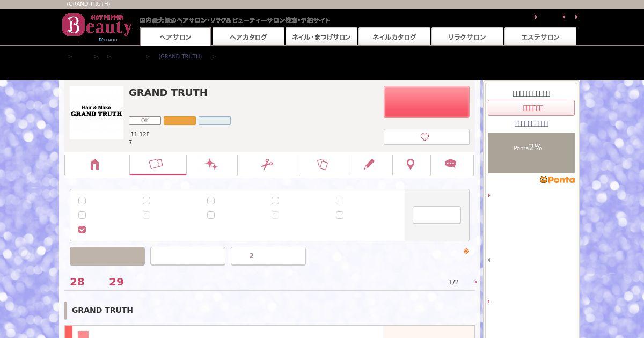Tick the third checkbox in the top filter row
This screenshot has width=644, height=338.
(211, 201)
